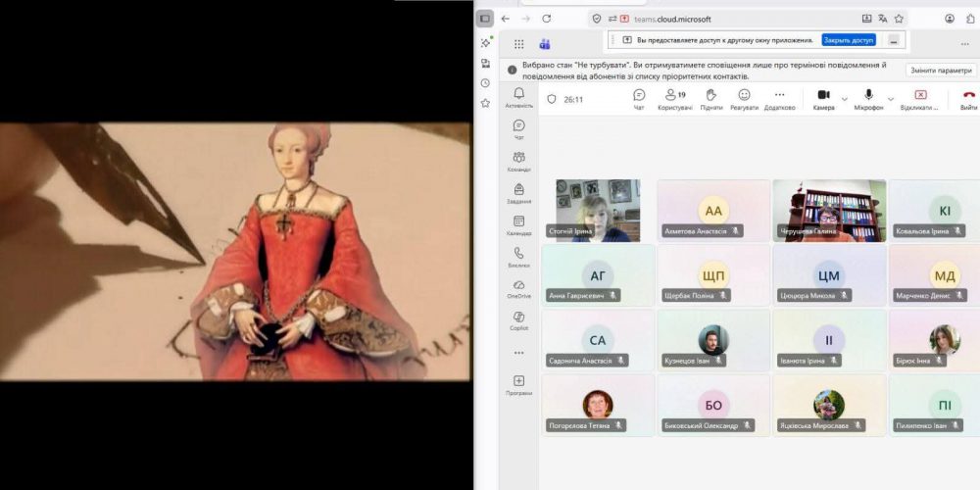Viewport: 980px width, 490px height.
Task: Click the teams.cloud.microsoft address bar
Action: click(x=747, y=19)
